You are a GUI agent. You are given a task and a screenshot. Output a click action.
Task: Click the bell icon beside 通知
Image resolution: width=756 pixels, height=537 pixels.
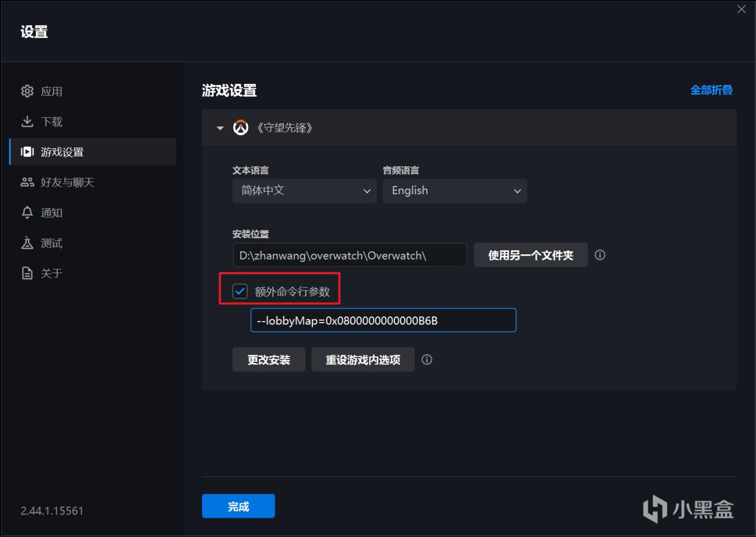(x=27, y=212)
